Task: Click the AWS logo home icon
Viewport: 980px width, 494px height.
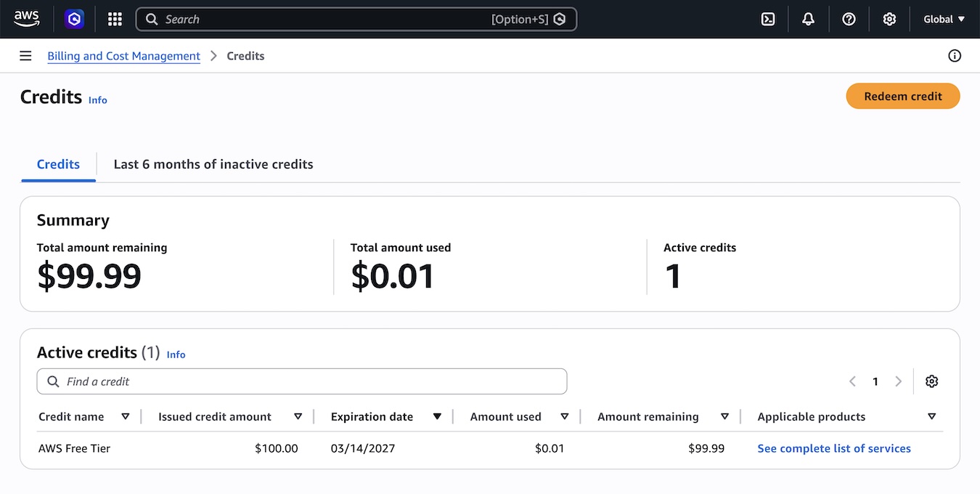Action: coord(27,20)
